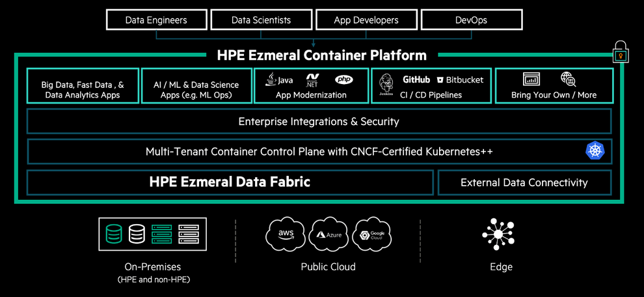
Task: Select the Data Scientists box
Action: click(262, 20)
